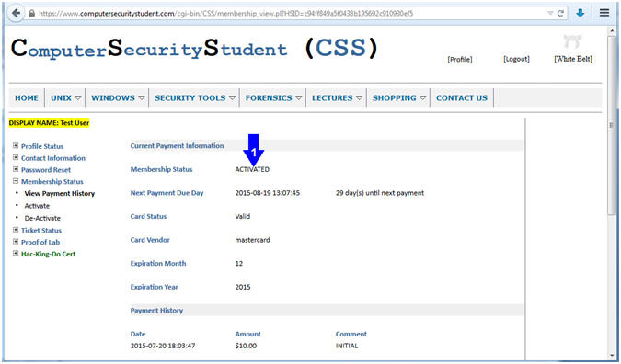
Task: Click the '2015-07-20 18:03:47' payment date
Action: pos(163,346)
